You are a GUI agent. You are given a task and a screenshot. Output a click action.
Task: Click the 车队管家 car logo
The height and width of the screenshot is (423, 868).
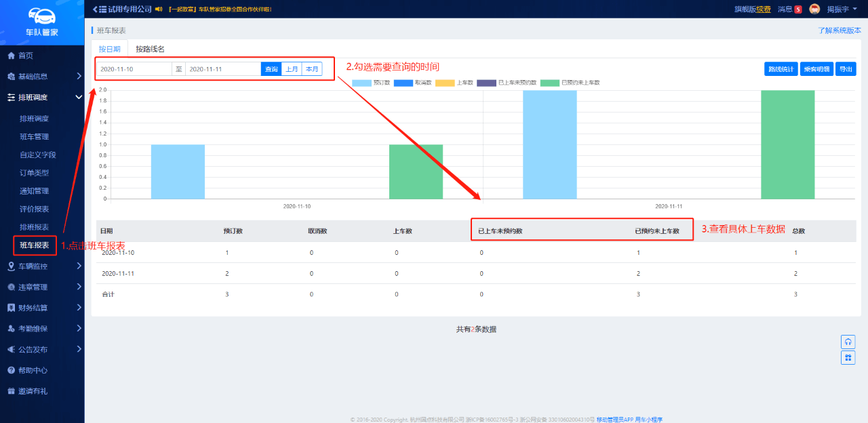pos(42,16)
